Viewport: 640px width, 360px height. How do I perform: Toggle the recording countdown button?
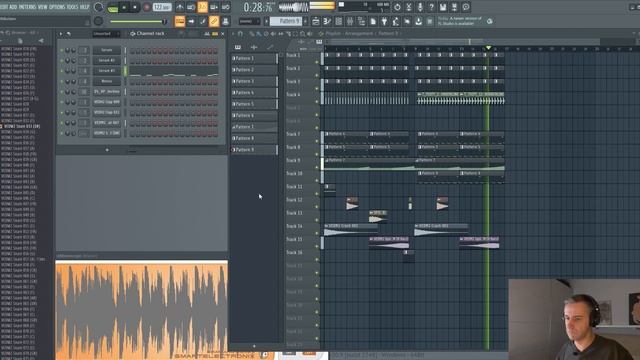(x=202, y=7)
